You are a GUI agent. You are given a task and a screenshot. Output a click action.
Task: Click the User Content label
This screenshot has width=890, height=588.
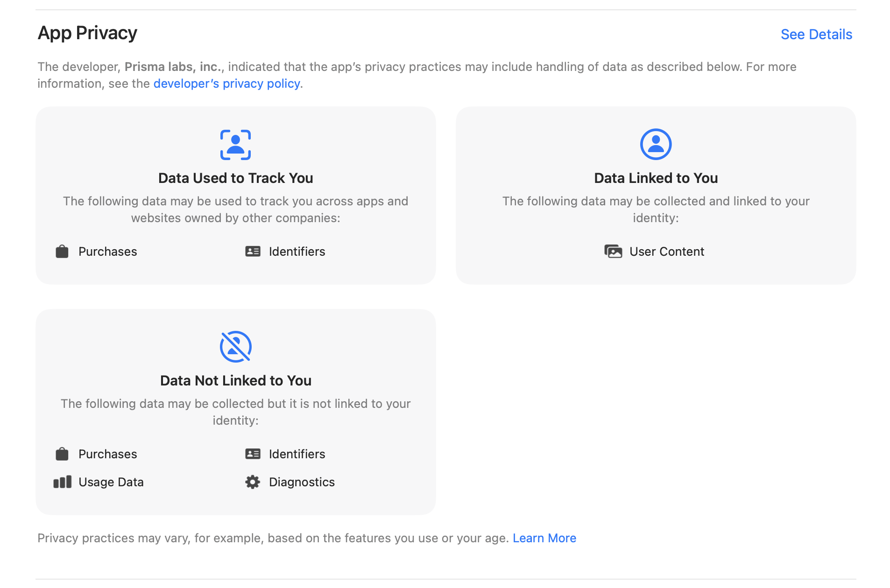pos(667,252)
